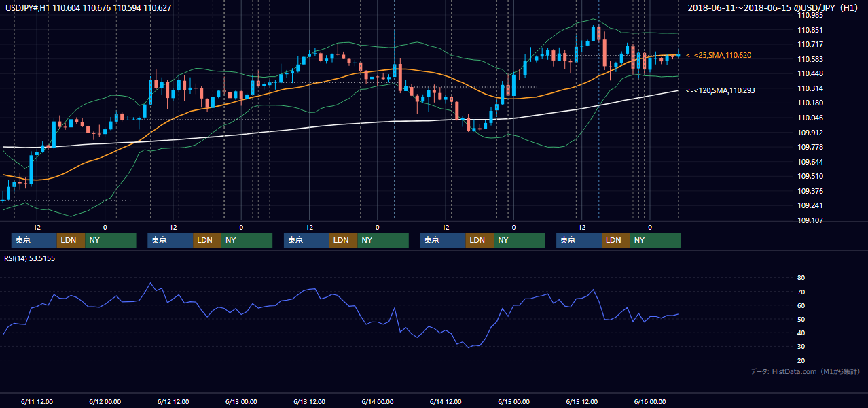The width and height of the screenshot is (868, 408).
Task: Click the white 120,SMA,110.293 label
Action: click(721, 90)
